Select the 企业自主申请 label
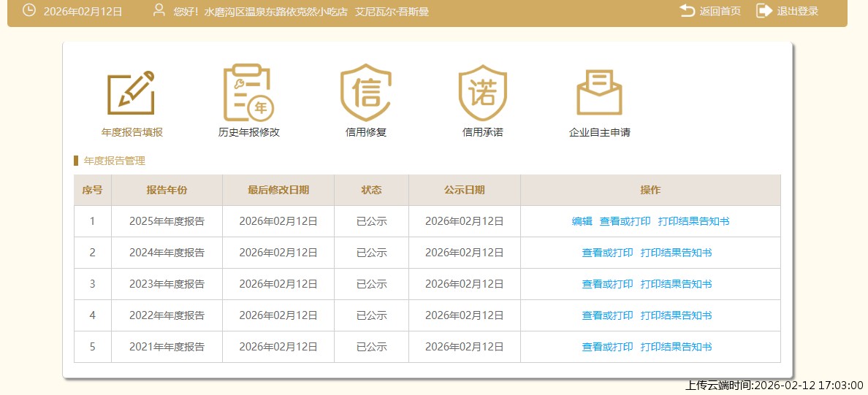The width and height of the screenshot is (868, 395). click(x=600, y=133)
